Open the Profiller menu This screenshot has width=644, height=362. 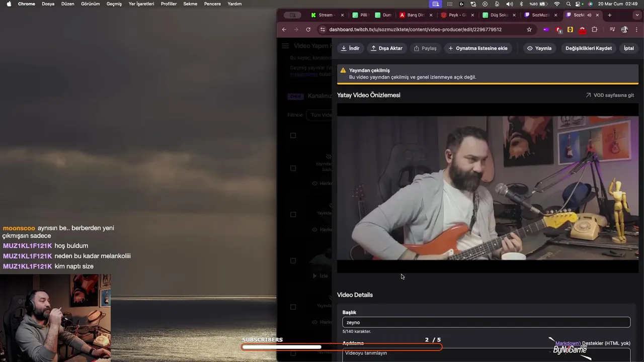click(x=169, y=4)
